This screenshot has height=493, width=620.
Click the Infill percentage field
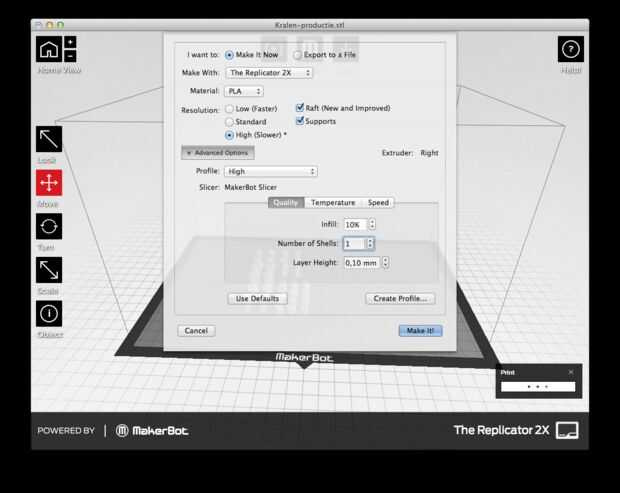click(355, 225)
